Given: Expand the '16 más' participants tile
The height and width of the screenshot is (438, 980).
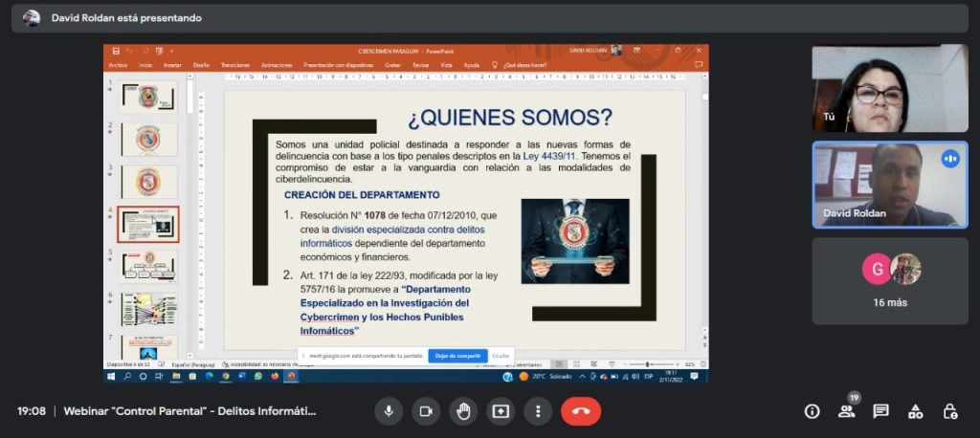Looking at the screenshot, I should 890,281.
